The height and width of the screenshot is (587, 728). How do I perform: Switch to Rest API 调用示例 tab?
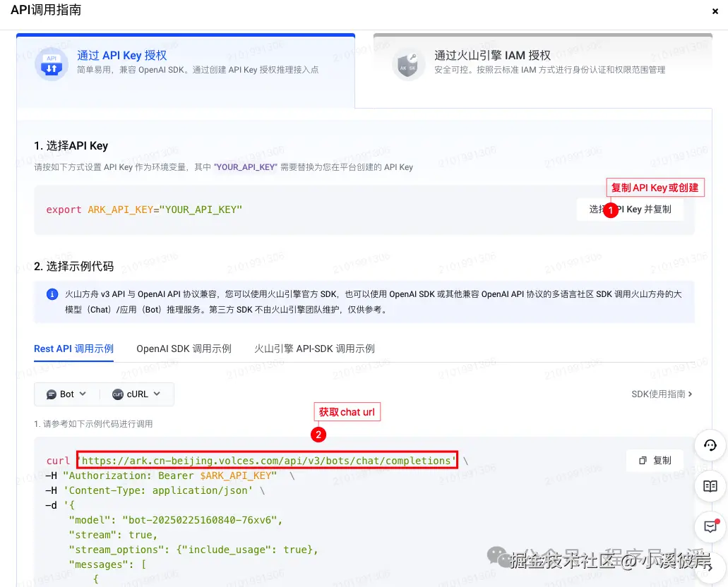click(74, 349)
